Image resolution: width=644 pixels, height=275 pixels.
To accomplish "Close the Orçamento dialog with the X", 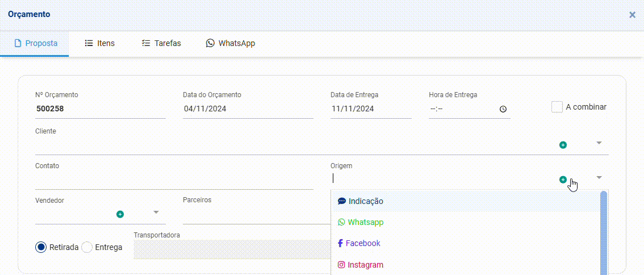I will pos(632,15).
